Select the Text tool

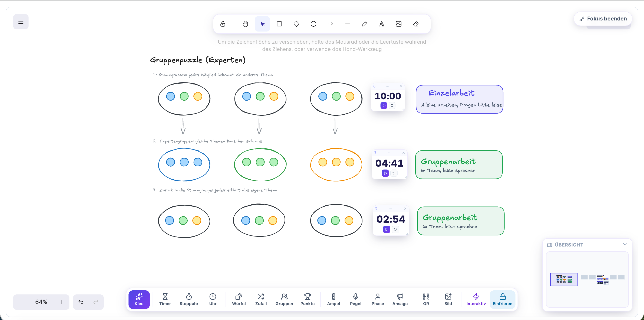point(381,24)
